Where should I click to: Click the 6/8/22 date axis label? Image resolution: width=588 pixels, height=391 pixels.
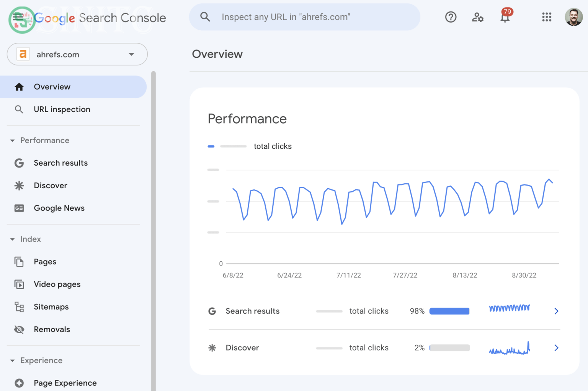click(233, 275)
